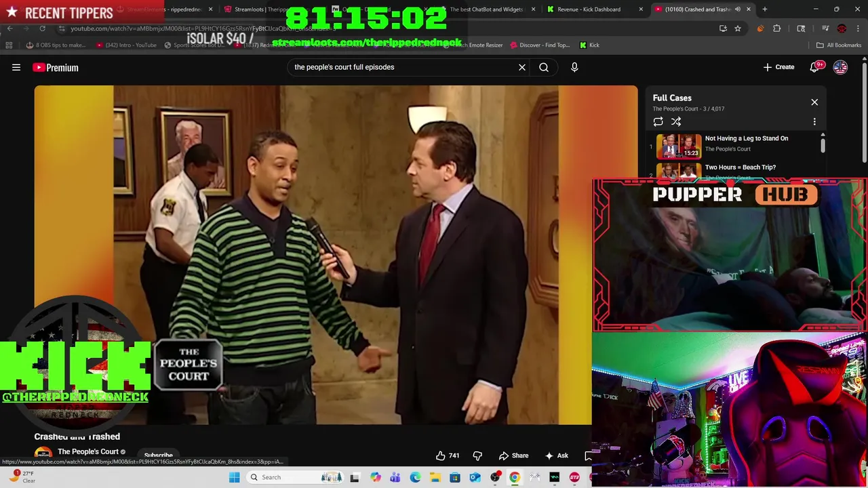Dislike the Crashed and Trashed video
868x488 pixels.
click(477, 455)
